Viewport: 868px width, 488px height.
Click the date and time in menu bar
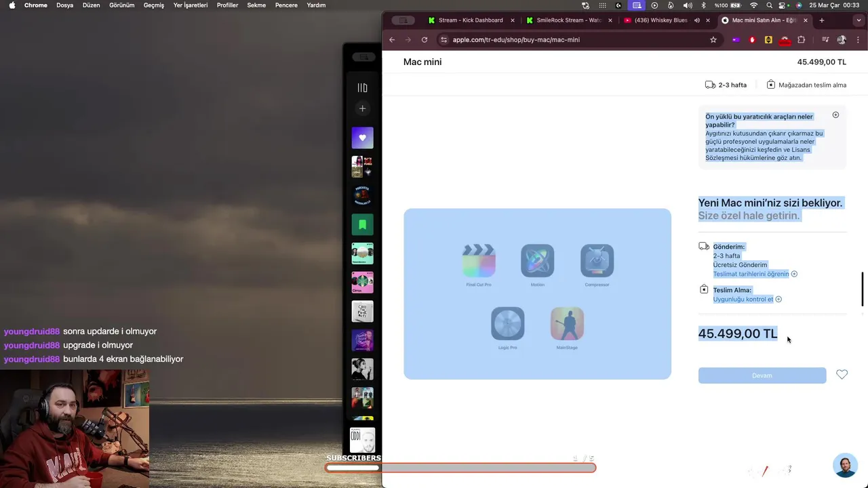coord(834,5)
